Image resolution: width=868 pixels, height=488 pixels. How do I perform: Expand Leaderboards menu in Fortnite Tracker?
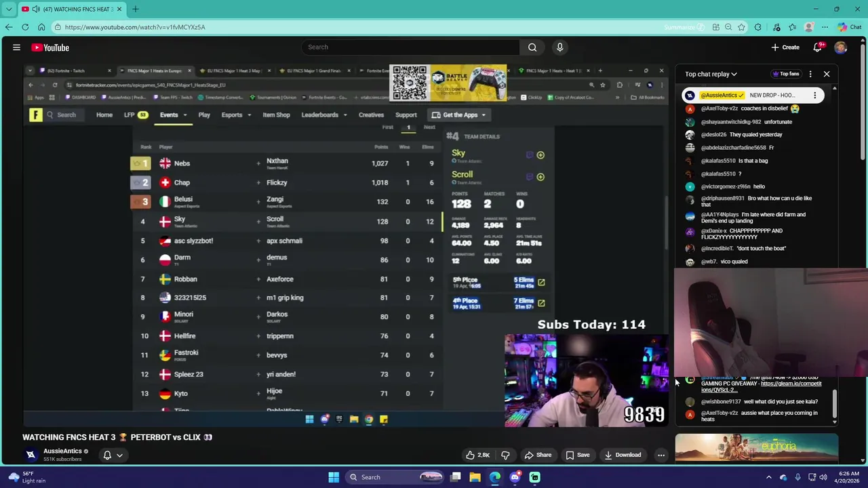[x=323, y=115]
